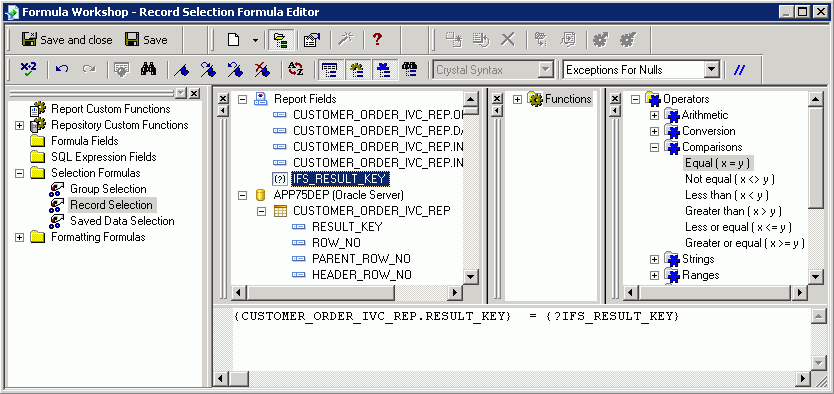Viewport: 834px width, 394px height.
Task: Select Record Selection formula
Action: pos(112,205)
